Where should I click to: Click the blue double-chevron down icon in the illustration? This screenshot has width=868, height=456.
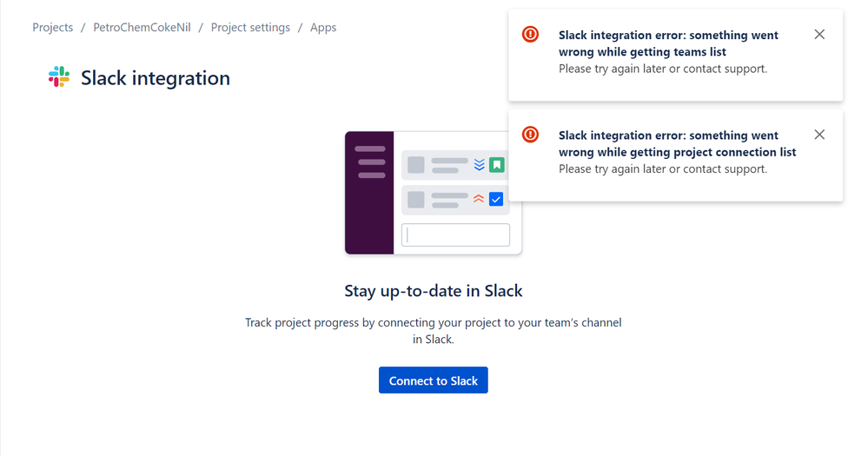(x=479, y=164)
